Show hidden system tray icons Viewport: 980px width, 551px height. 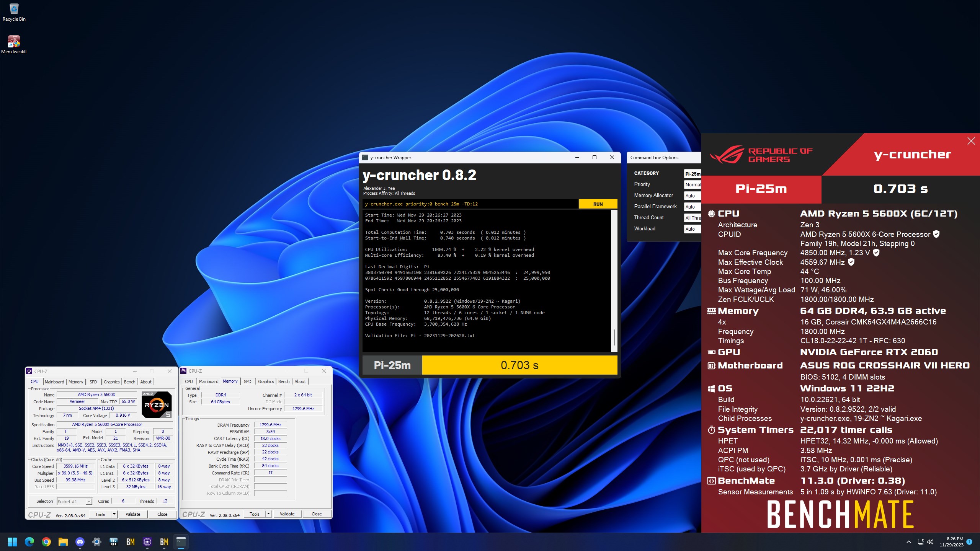click(x=909, y=542)
